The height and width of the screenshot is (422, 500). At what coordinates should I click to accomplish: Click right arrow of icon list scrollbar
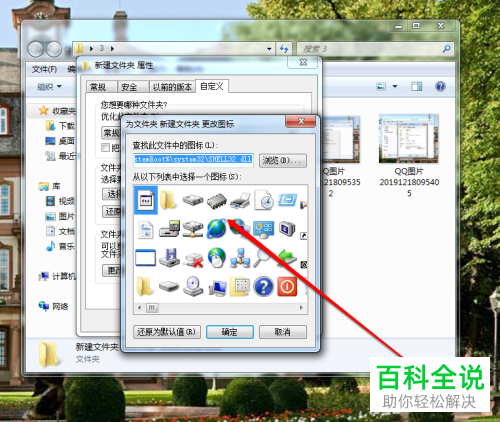tap(301, 308)
